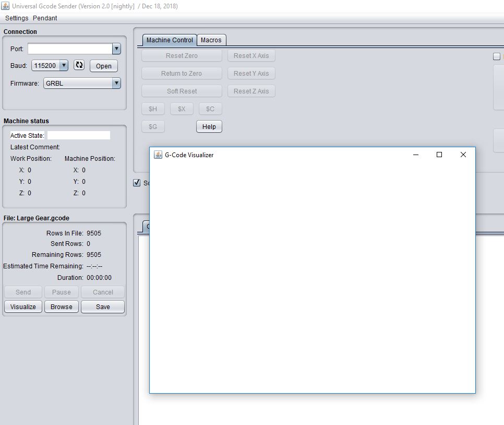The image size is (504, 425).
Task: Click the Send button
Action: 23,292
